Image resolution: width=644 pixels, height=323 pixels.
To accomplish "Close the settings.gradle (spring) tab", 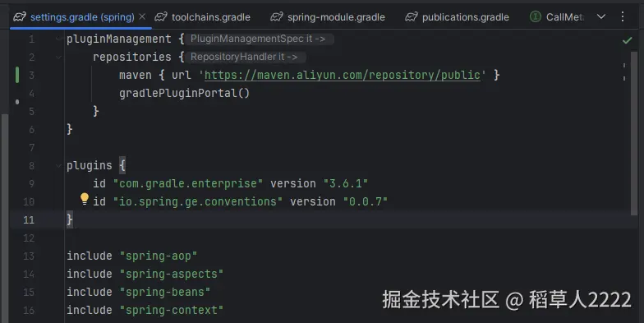I will 142,16.
